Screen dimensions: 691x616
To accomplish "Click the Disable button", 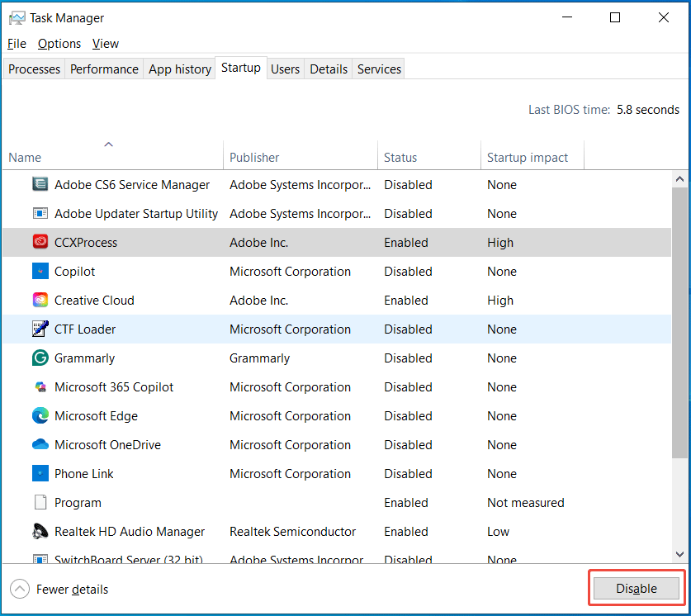I will (637, 588).
